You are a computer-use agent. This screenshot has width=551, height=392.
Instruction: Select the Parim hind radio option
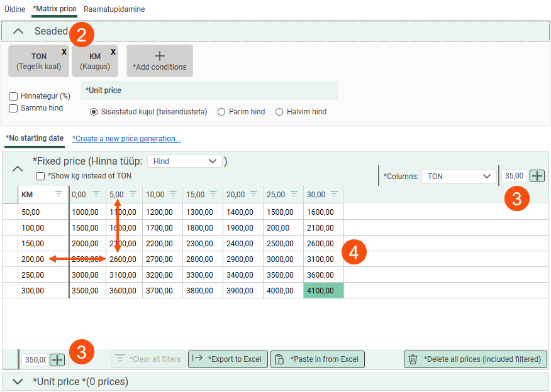tap(221, 112)
